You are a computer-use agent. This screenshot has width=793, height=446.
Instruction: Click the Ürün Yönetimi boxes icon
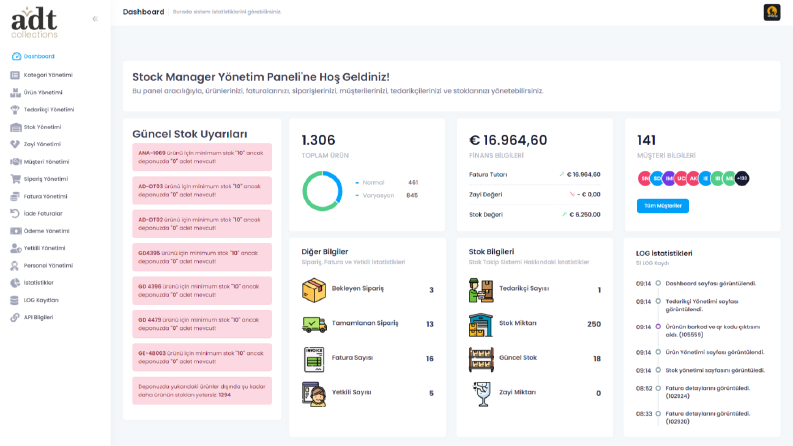click(15, 93)
